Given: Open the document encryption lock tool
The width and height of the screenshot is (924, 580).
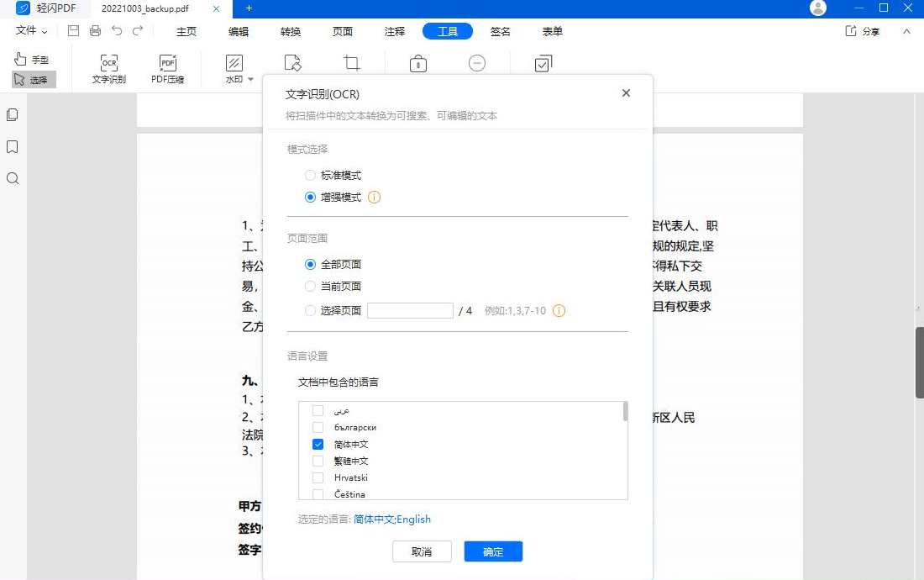Looking at the screenshot, I should pyautogui.click(x=417, y=63).
